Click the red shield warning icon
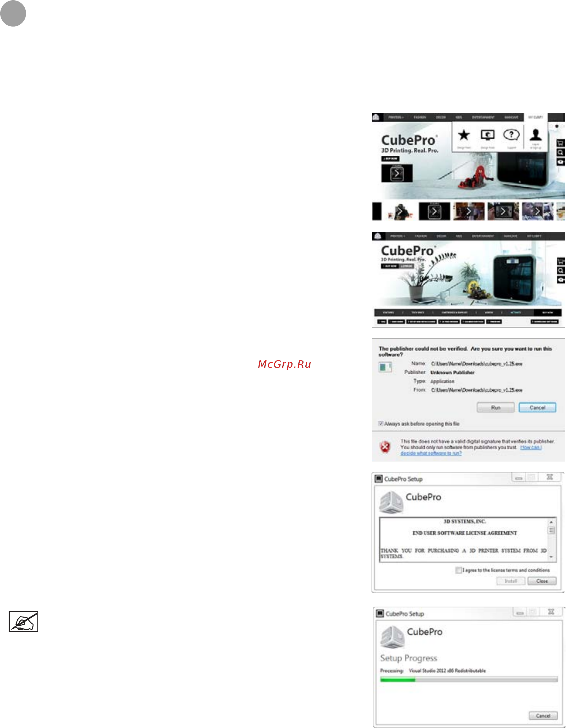Screen dimensions: 566x728 (385, 447)
